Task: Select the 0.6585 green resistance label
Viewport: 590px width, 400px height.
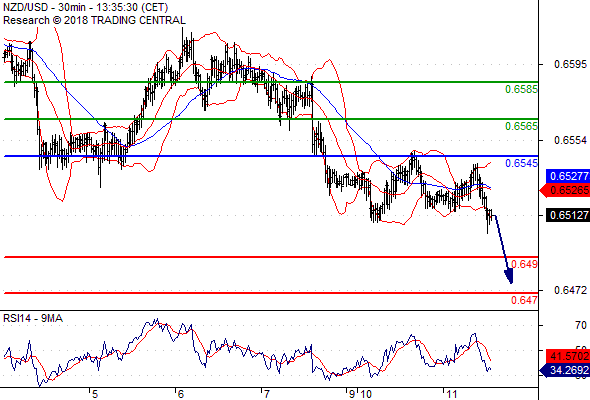Action: pos(522,90)
